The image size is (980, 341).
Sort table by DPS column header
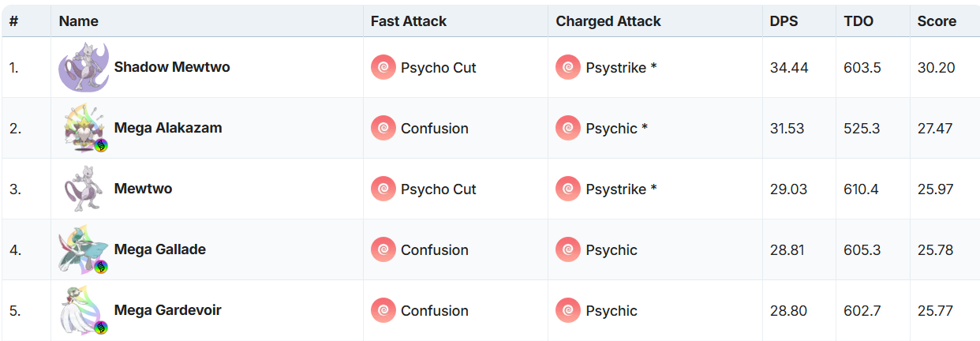point(784,21)
